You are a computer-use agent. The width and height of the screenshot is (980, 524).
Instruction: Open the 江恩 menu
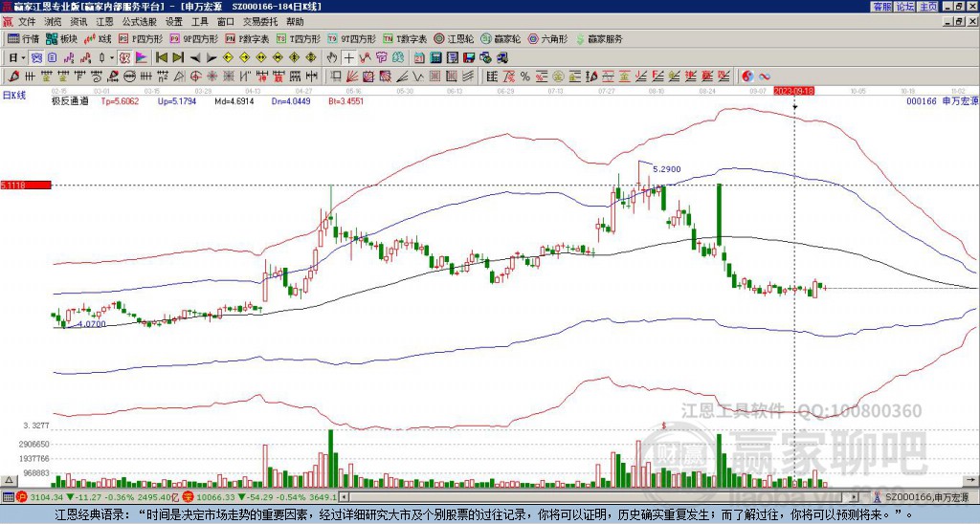tap(104, 22)
